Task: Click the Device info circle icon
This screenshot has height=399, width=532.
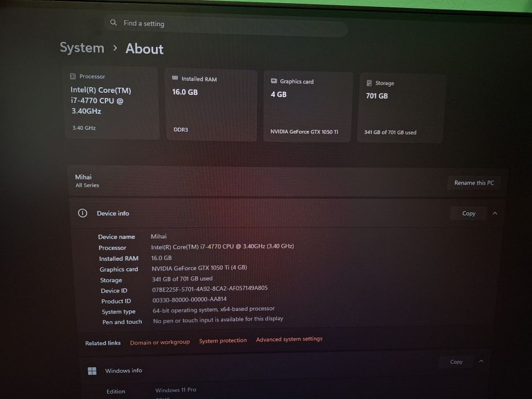Action: click(x=83, y=213)
